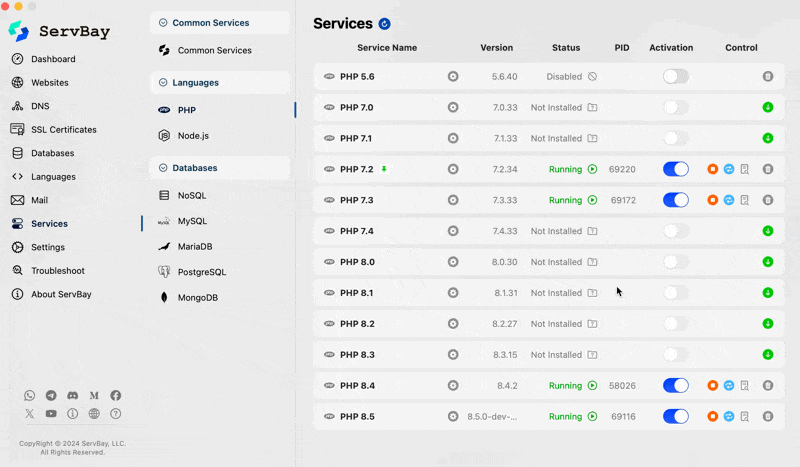Image resolution: width=800 pixels, height=467 pixels.
Task: Go to Websites in the sidebar
Action: click(49, 83)
